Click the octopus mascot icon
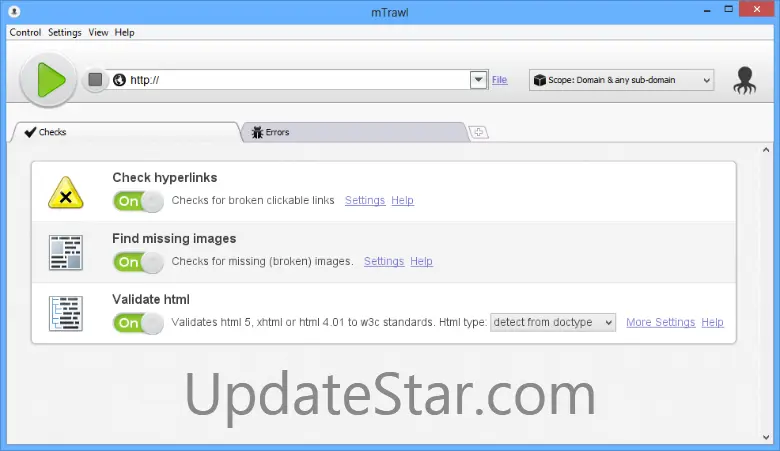This screenshot has height=451, width=780. tap(744, 80)
